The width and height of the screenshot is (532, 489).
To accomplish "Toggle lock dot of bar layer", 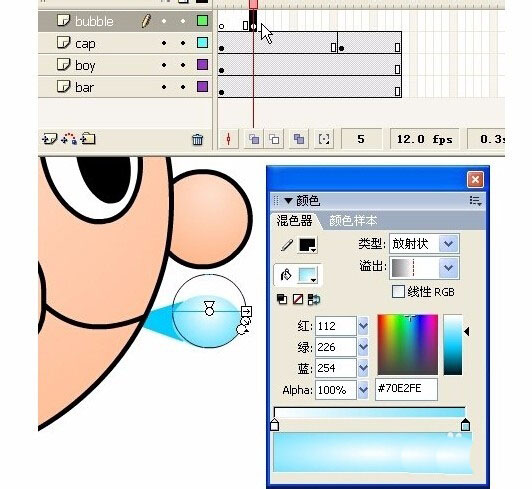I will pyautogui.click(x=183, y=87).
